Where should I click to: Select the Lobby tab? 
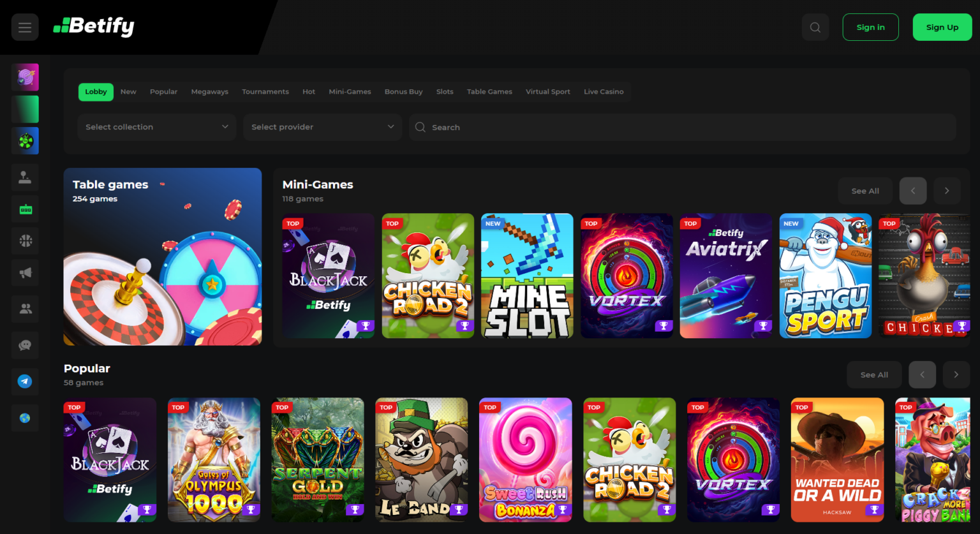(x=96, y=92)
